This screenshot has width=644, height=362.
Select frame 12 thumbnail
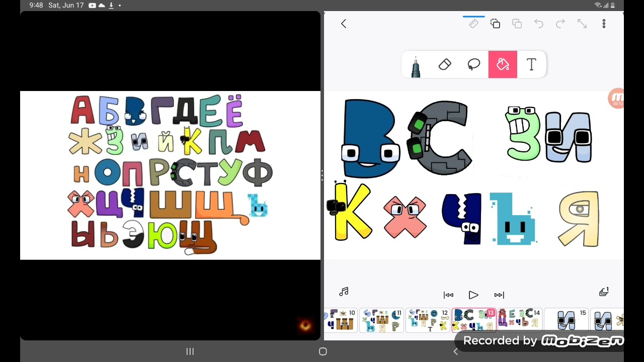tap(428, 320)
